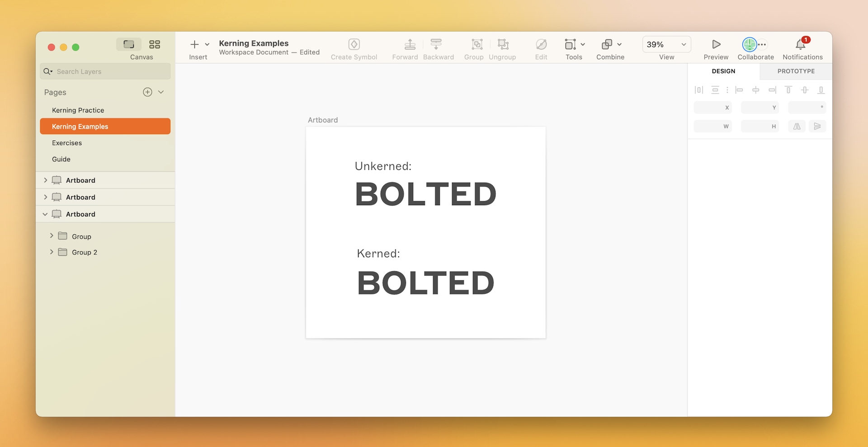Click the Create Symbol icon
The image size is (868, 447).
[354, 45]
